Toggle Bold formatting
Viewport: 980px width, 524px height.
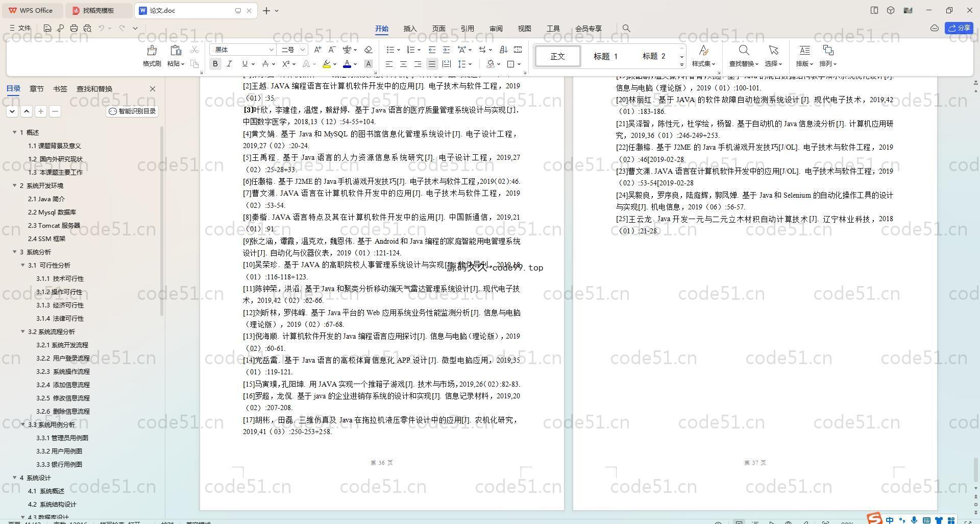(215, 64)
